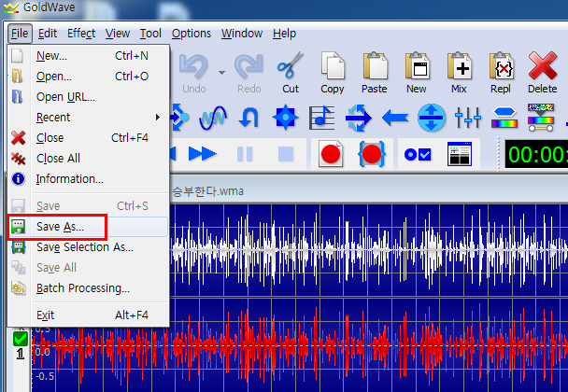
Task: Expand the Recent files submenu
Action: tap(89, 118)
